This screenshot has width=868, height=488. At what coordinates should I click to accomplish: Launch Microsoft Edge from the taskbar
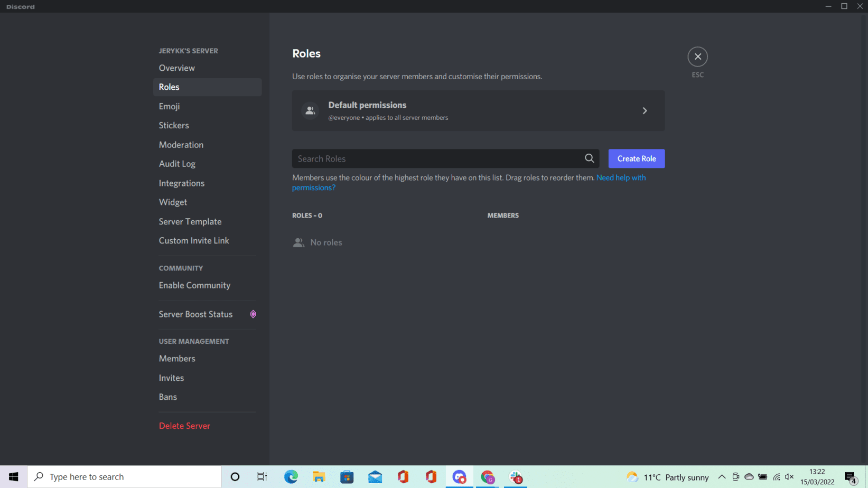tap(291, 477)
